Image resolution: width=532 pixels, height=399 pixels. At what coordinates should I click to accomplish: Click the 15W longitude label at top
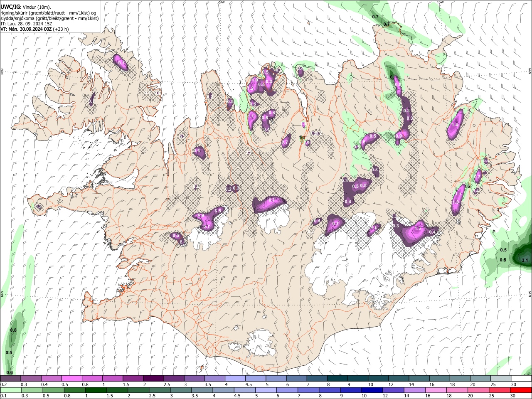[x=440, y=2]
